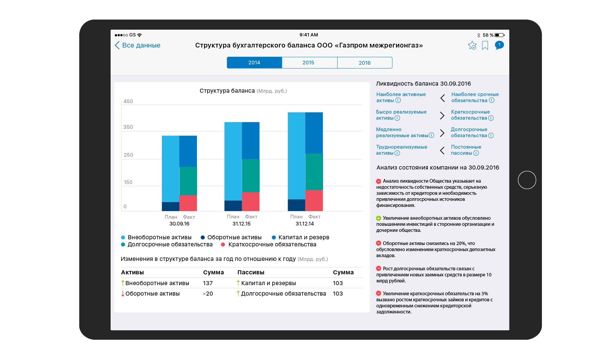Tap the favorites star icon
The width and height of the screenshot is (607, 364).
coord(472,45)
